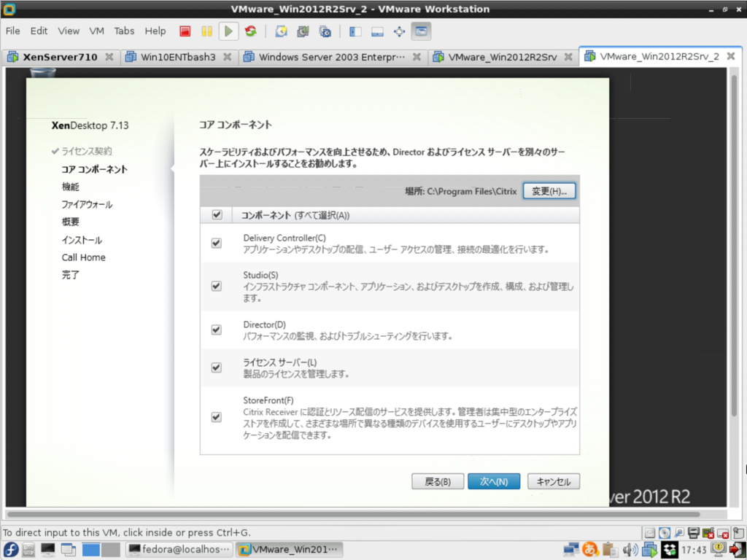The image size is (747, 560).
Task: Close the XenServer710 tab
Action: coord(109,57)
